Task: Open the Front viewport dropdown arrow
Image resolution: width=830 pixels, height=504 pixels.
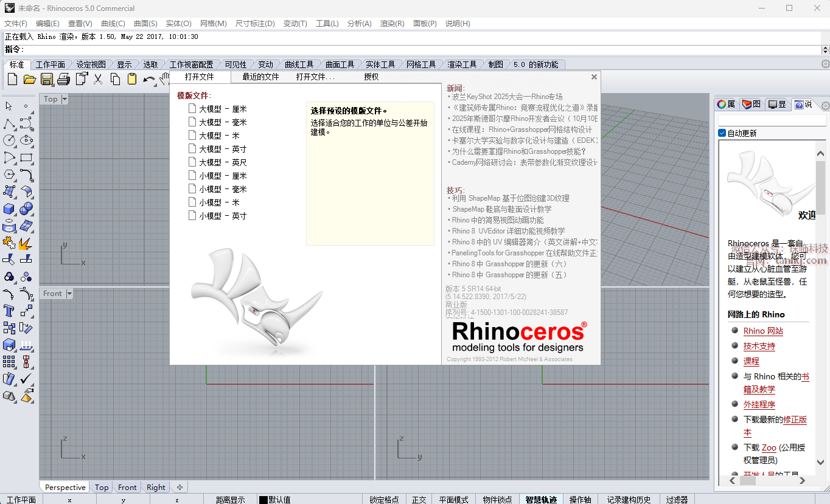Action: tap(69, 294)
